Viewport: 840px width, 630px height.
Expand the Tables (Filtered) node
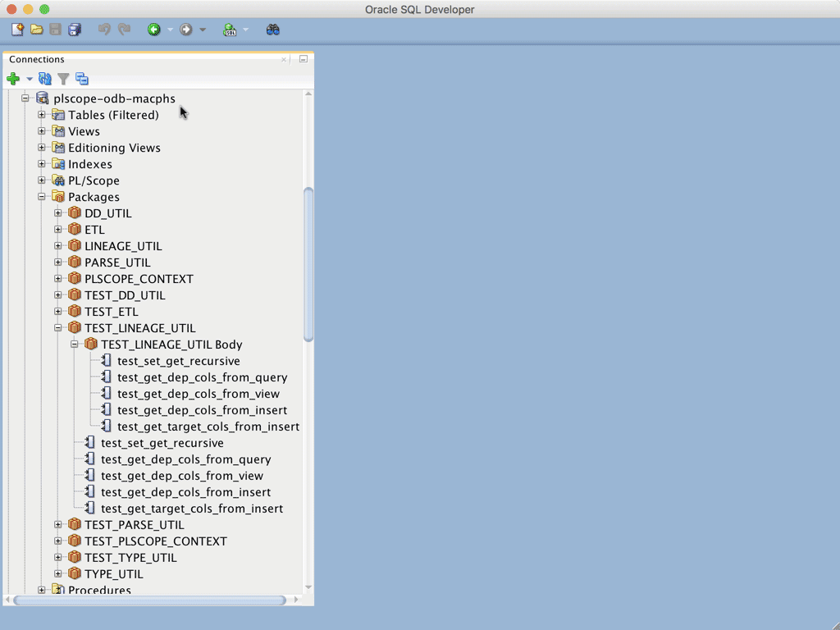42,115
